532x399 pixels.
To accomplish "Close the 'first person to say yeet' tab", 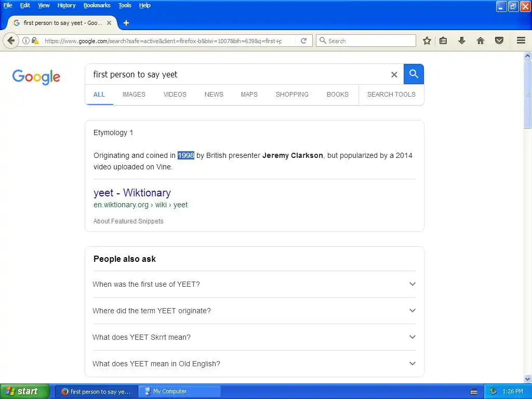I will coord(109,23).
